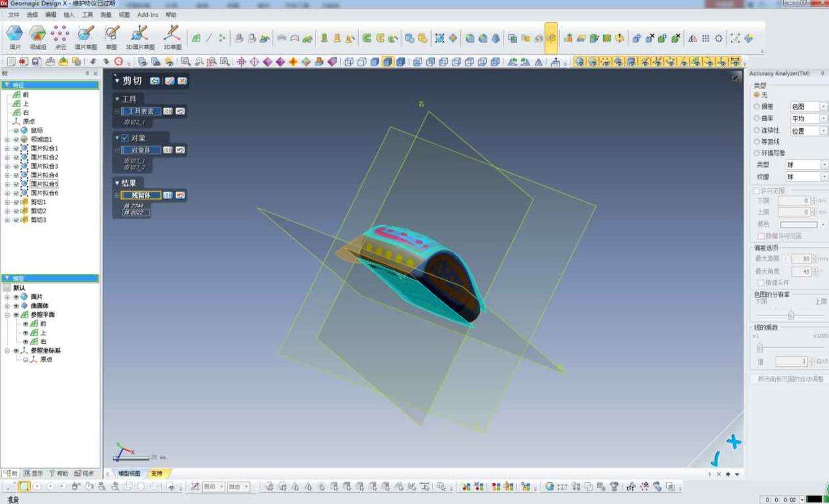
Task: Click the reference points icon in ribbon
Action: pos(222,38)
